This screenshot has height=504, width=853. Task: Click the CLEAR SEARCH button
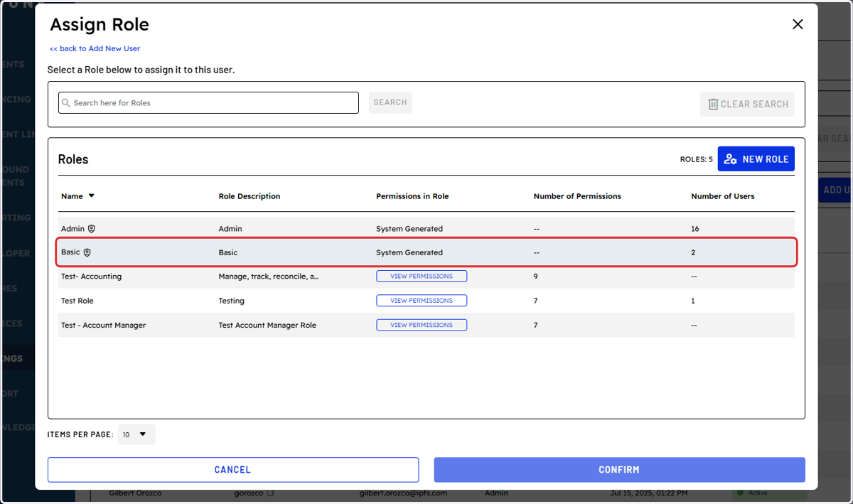pyautogui.click(x=747, y=104)
